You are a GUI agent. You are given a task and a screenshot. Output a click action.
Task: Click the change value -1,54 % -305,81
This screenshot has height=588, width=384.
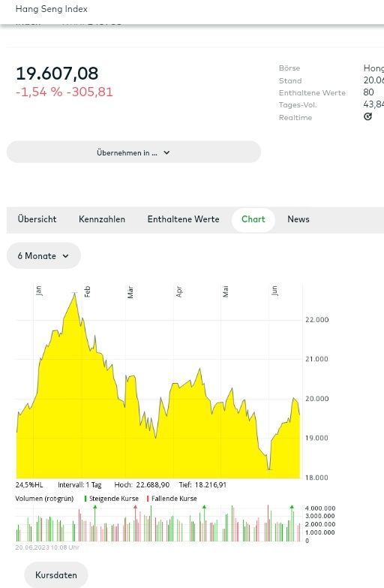64,92
